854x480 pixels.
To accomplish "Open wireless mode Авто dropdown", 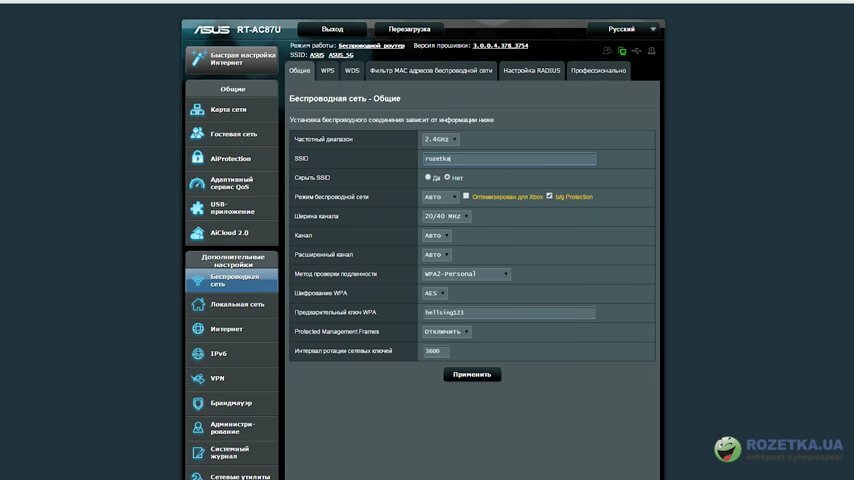I will click(441, 197).
